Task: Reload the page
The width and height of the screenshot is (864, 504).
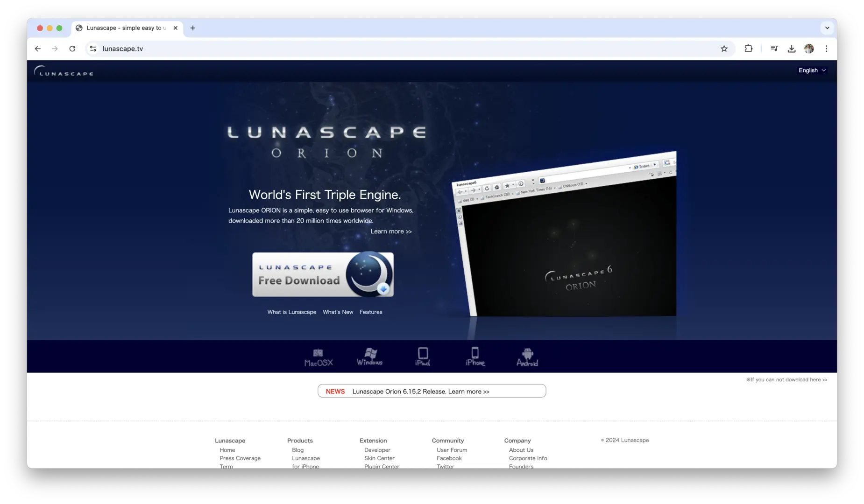Action: click(72, 49)
